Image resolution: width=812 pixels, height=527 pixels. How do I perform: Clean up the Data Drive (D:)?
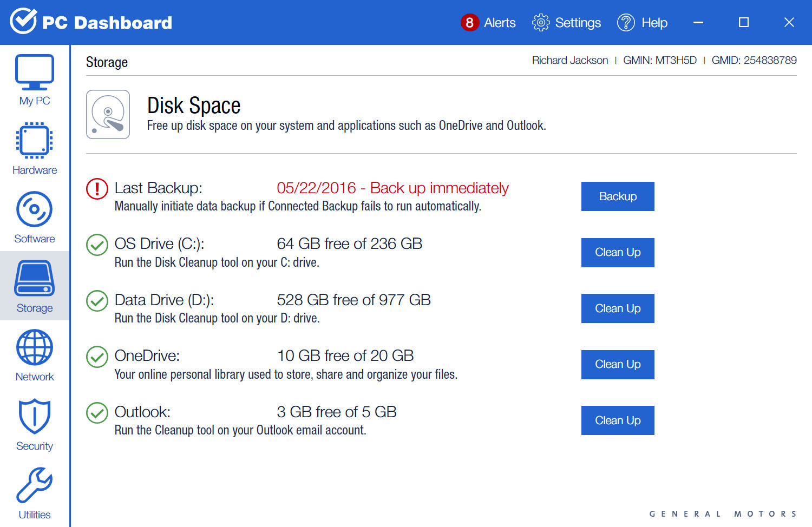click(x=618, y=308)
